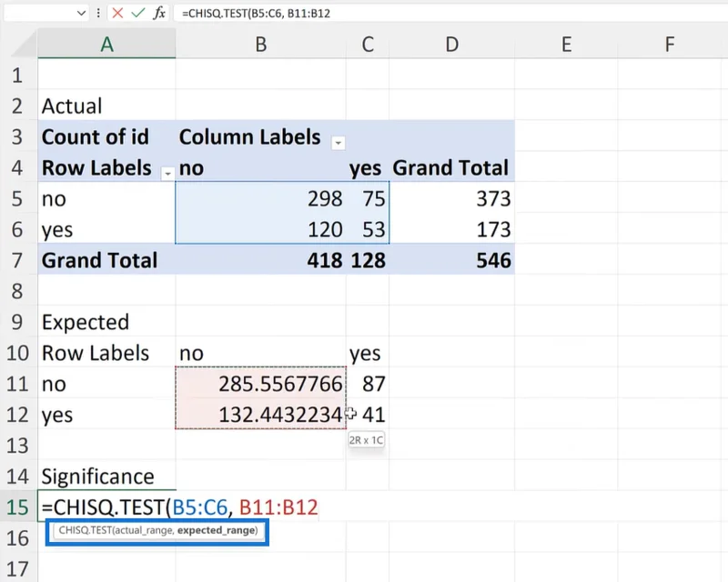The height and width of the screenshot is (582, 728).
Task: Click cell with value 75
Action: [368, 198]
